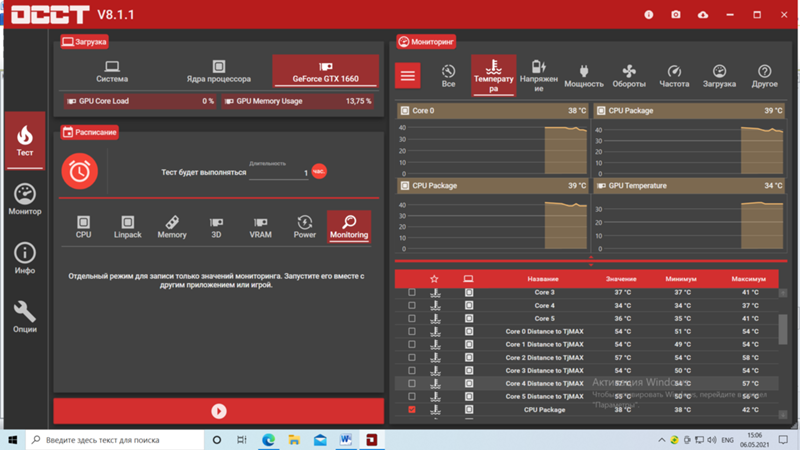This screenshot has width=800, height=450.
Task: Sort table by Минимум column
Action: (x=681, y=279)
